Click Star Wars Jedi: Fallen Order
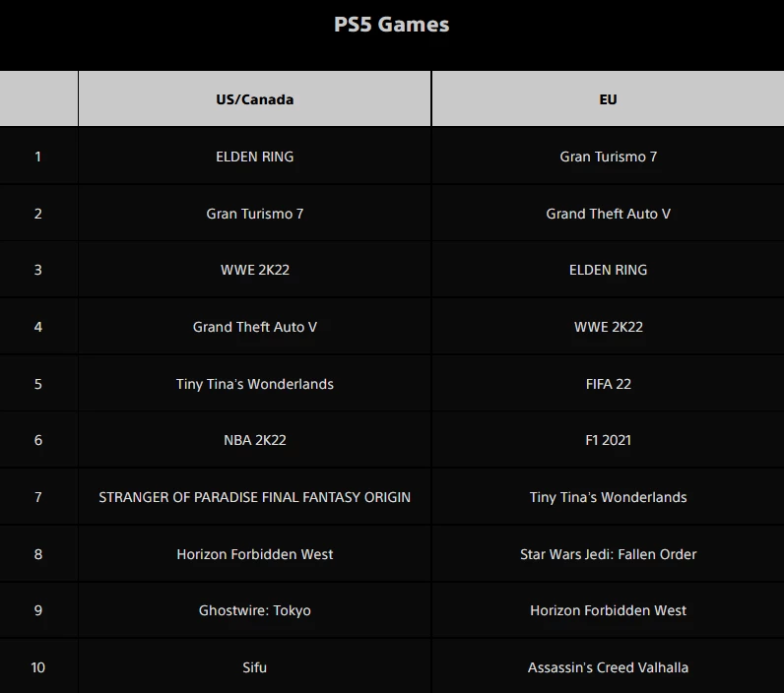 click(x=608, y=554)
